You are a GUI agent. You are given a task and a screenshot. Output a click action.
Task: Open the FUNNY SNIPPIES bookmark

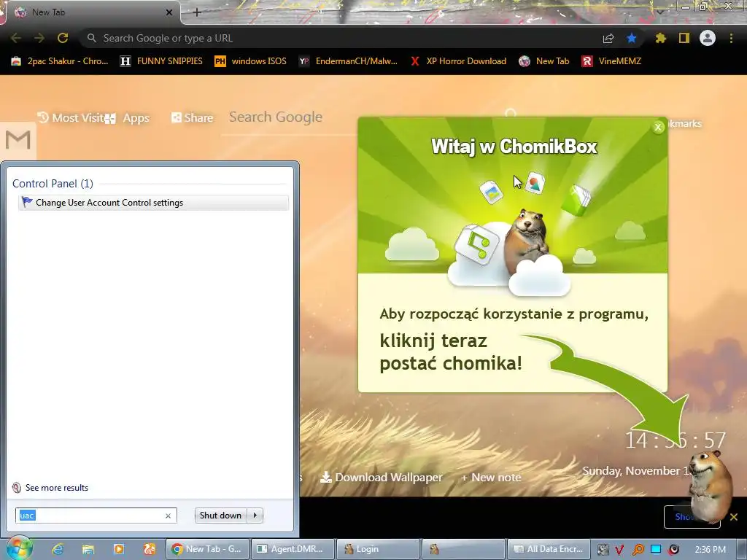point(161,61)
